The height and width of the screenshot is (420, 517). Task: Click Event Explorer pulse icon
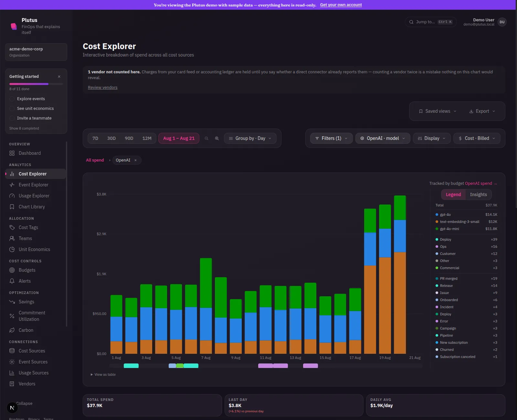pos(12,185)
